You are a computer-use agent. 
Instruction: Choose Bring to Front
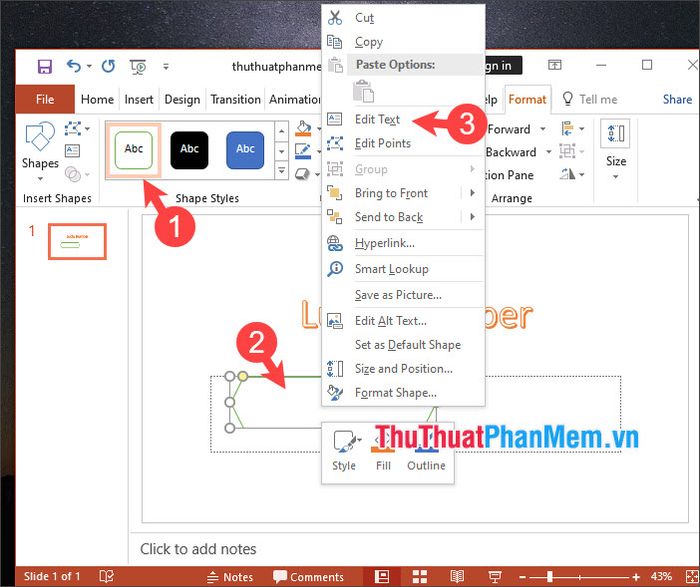(393, 193)
